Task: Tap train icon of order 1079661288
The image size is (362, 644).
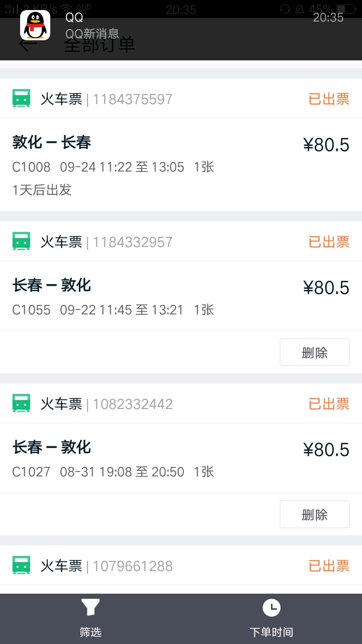Action: tap(21, 566)
